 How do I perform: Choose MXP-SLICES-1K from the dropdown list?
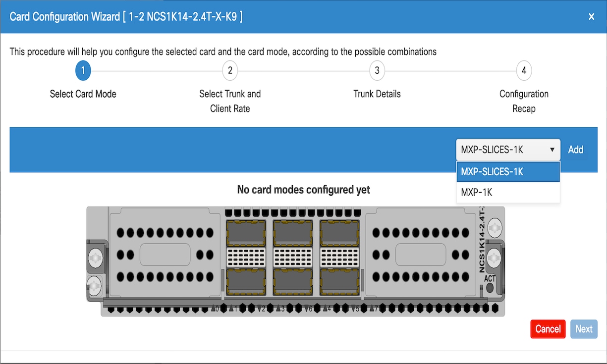[x=508, y=172]
